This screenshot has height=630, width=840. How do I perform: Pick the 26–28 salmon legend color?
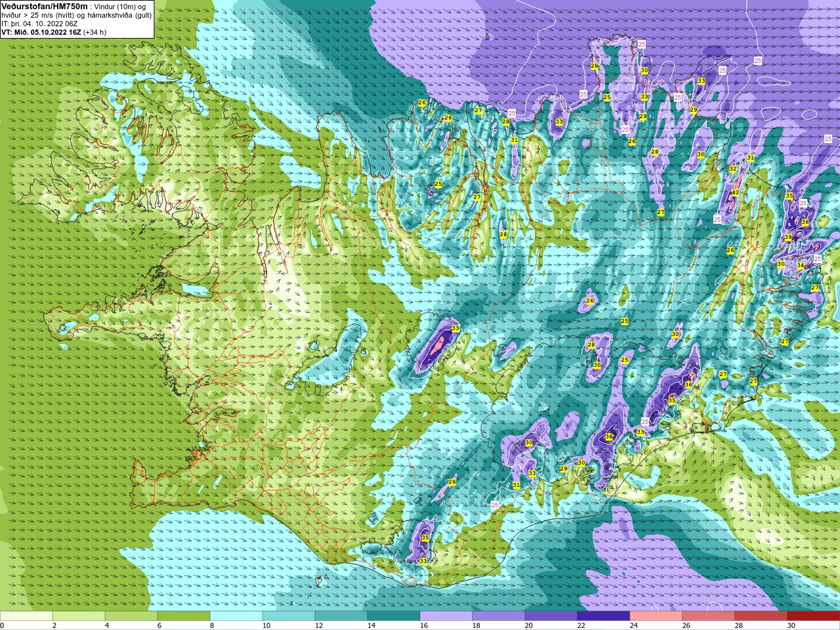(x=709, y=616)
